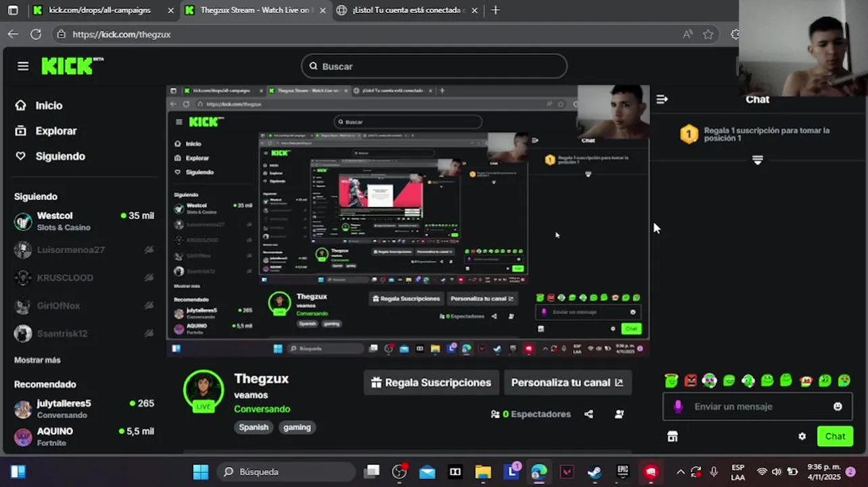Open Siguiendo in the sidebar

click(x=51, y=156)
